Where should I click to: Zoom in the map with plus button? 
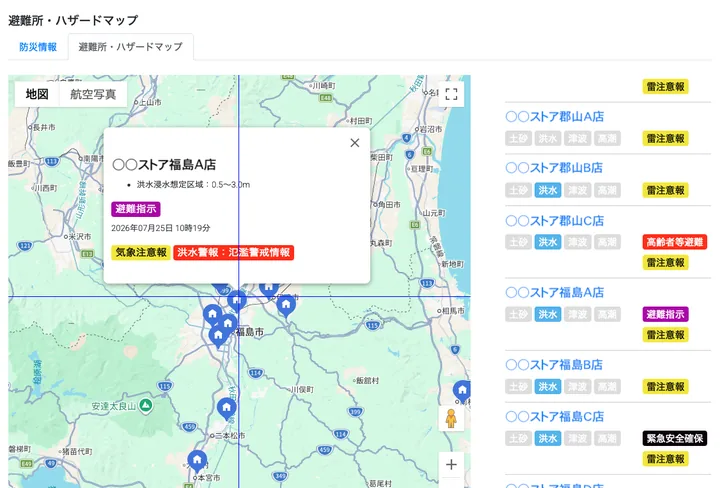451,465
